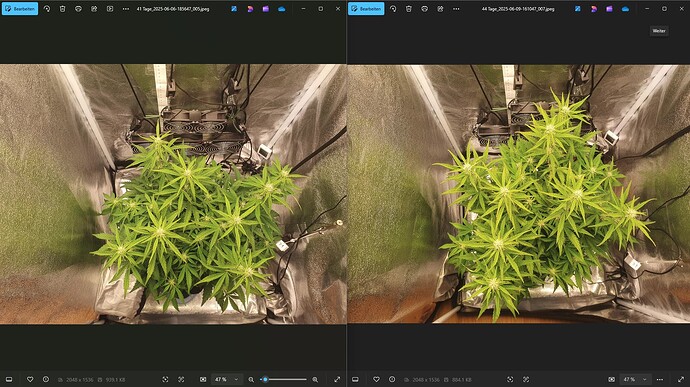Open the three-dots menu in the right toolbar
Screen dimensions: 690x387
click(x=456, y=9)
